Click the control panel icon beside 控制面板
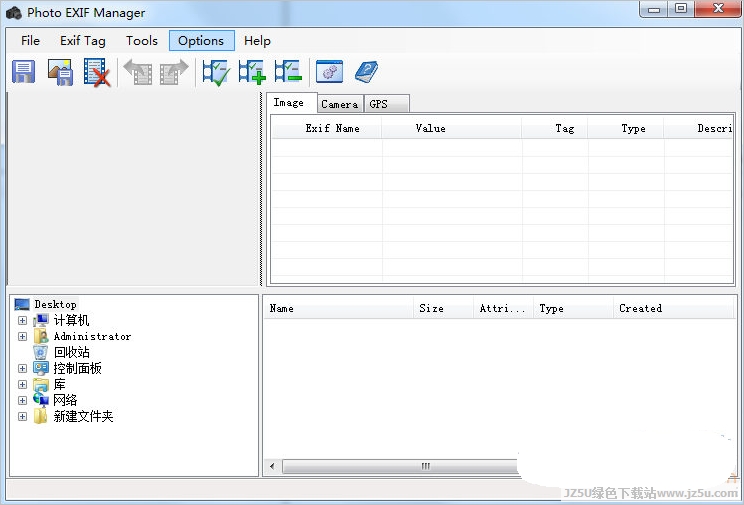The width and height of the screenshot is (744, 505). point(41,368)
